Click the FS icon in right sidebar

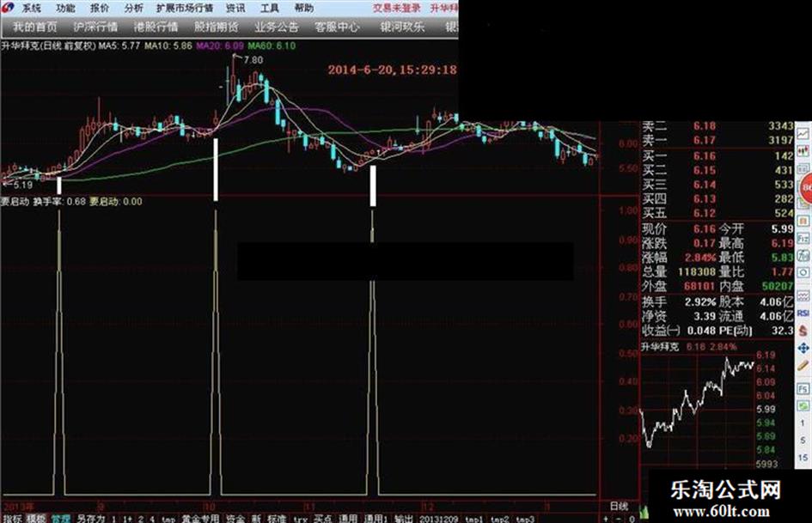[803, 389]
